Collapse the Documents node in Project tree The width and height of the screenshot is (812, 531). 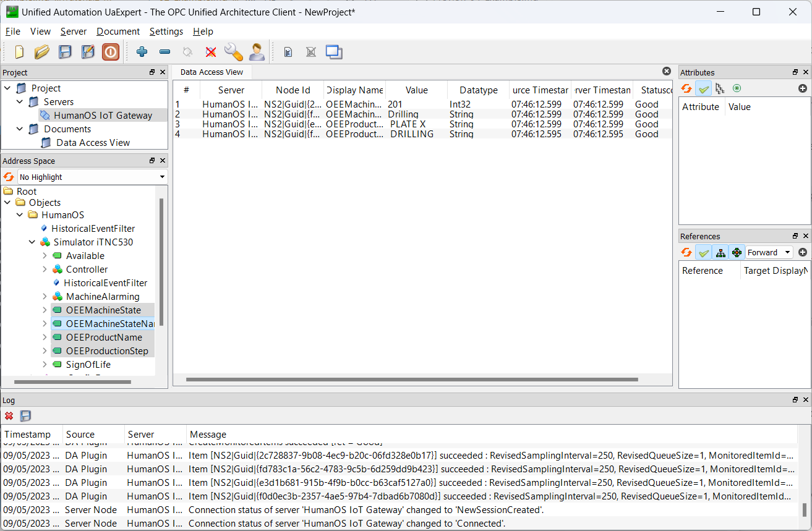point(20,129)
